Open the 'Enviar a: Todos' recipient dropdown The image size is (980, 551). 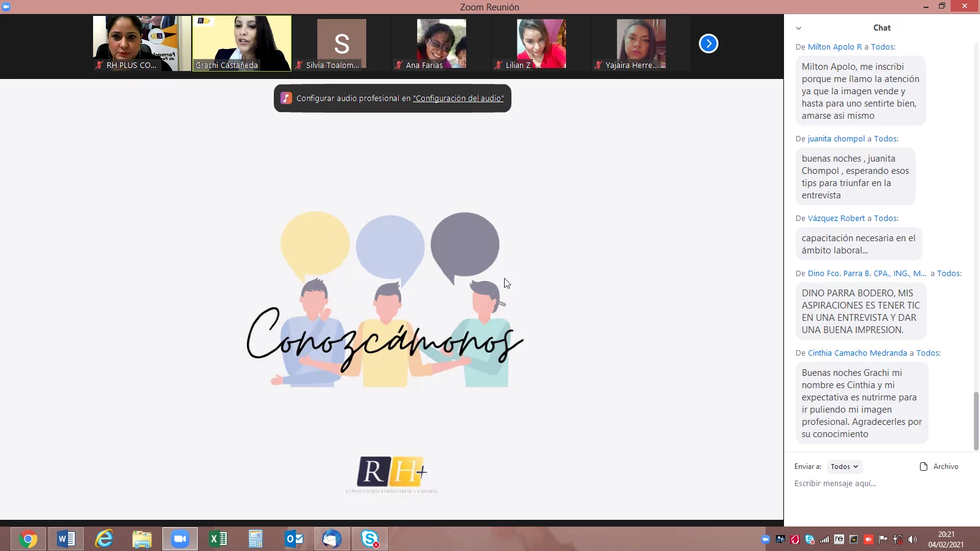click(844, 467)
